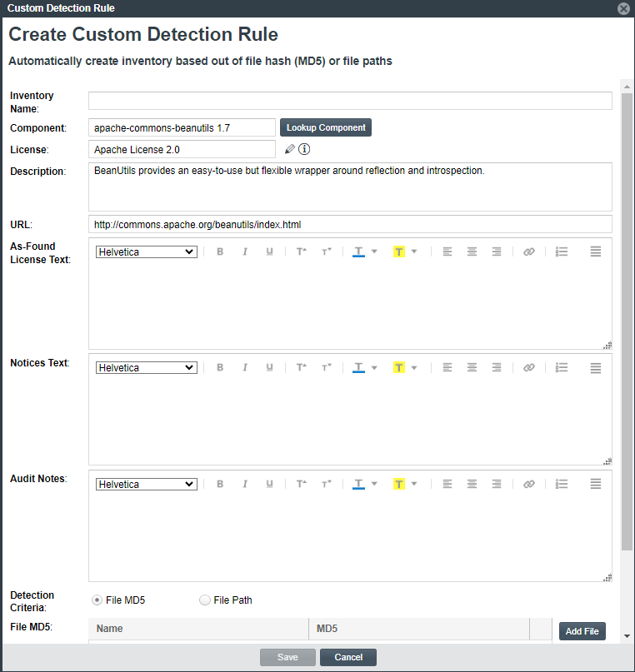Toggle underline in Audit Notes toolbar
Viewport: 635px width, 672px height.
[x=269, y=484]
